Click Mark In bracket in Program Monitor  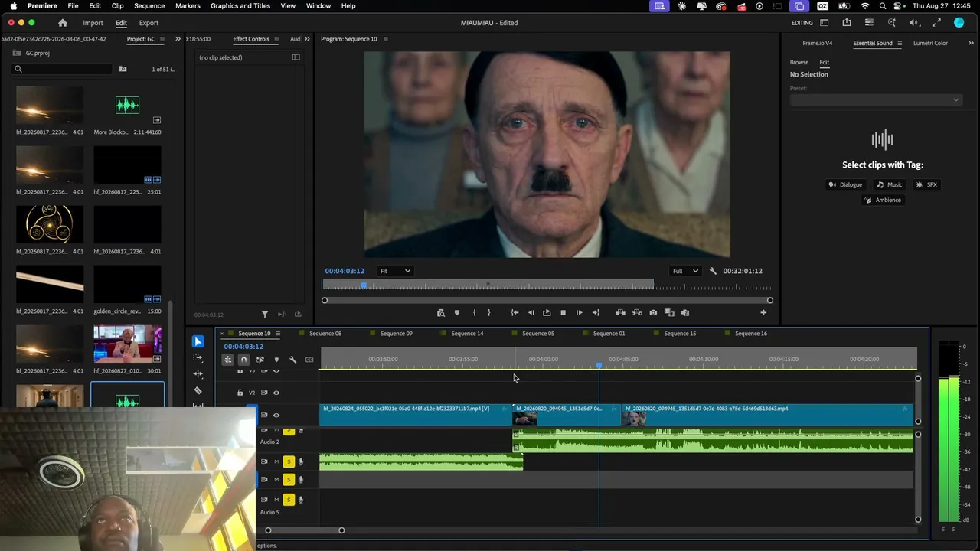pos(474,312)
